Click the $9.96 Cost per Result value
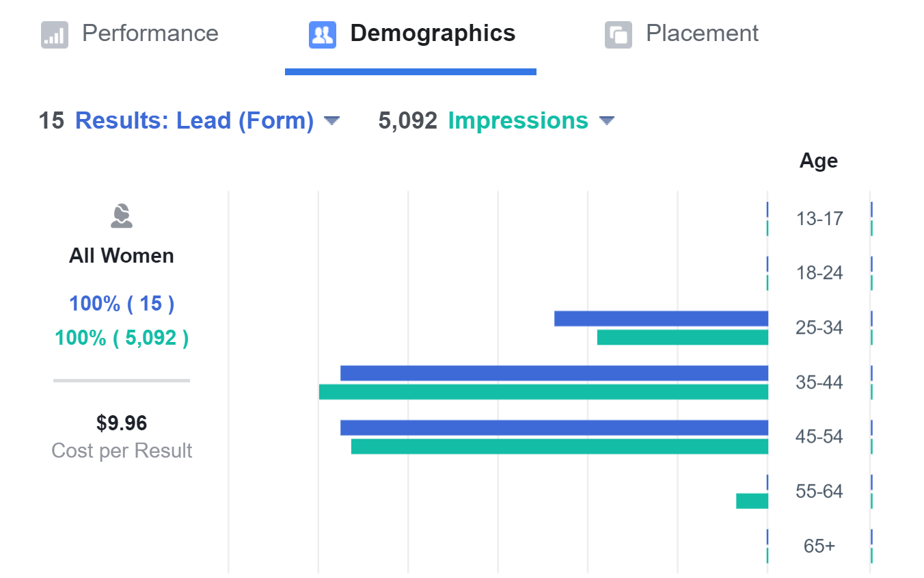 coord(122,423)
